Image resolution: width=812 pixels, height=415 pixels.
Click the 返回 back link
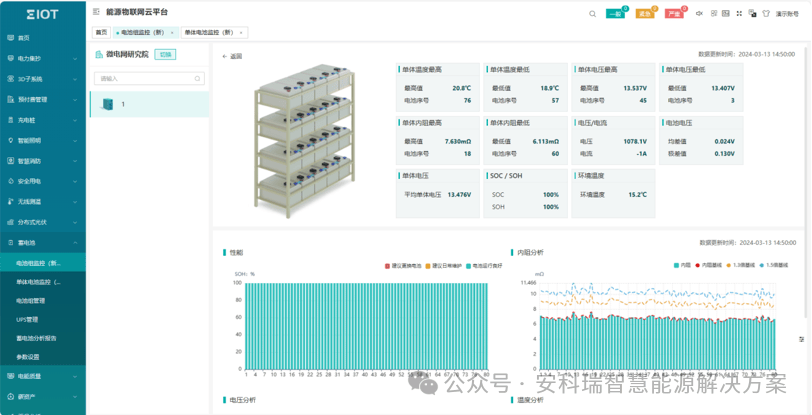coord(232,56)
